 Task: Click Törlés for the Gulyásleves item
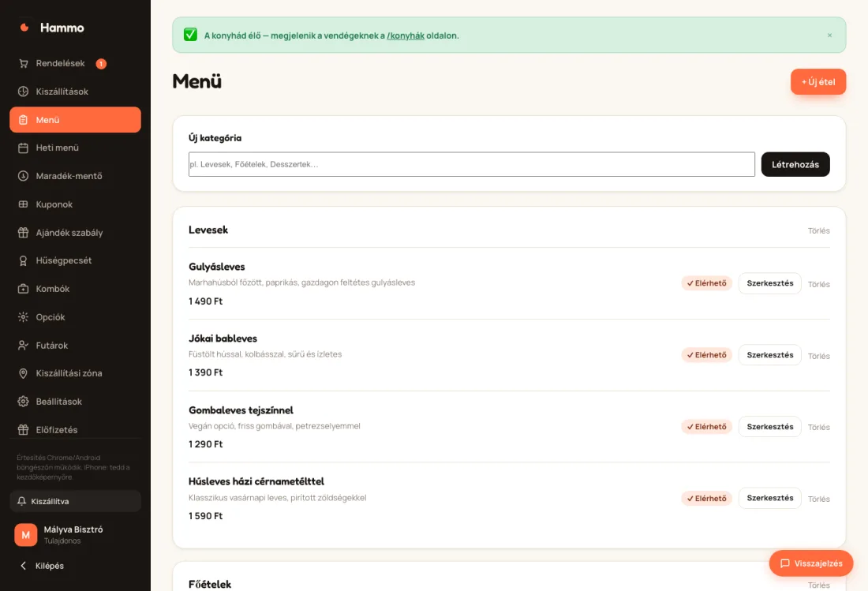click(x=819, y=284)
